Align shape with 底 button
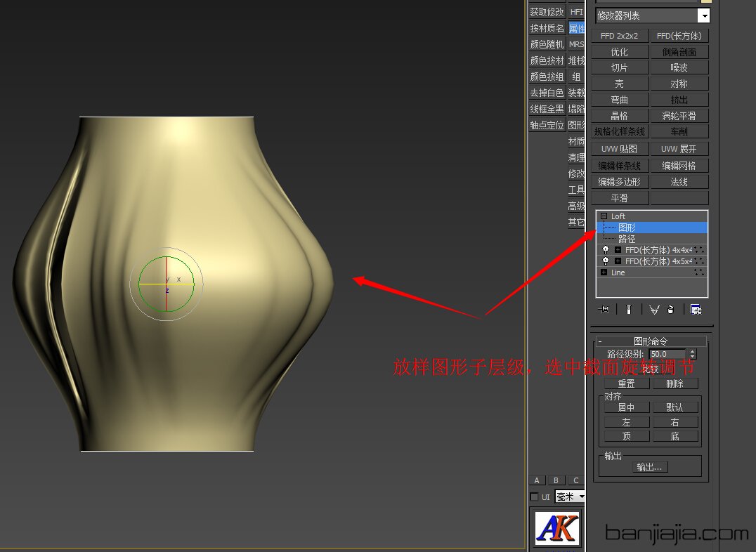Viewport: 756px width, 552px height. click(675, 436)
